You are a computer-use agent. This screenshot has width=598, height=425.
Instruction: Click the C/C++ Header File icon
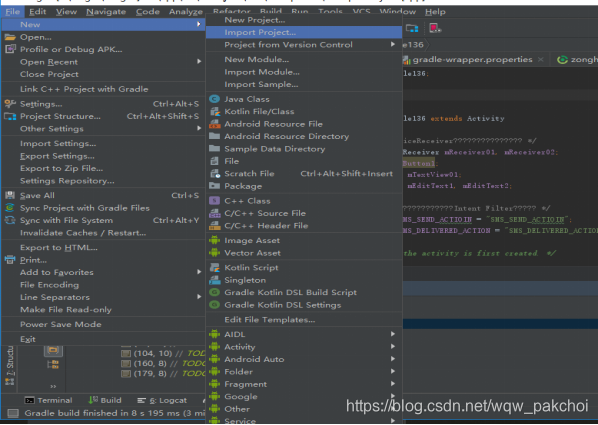coord(215,226)
